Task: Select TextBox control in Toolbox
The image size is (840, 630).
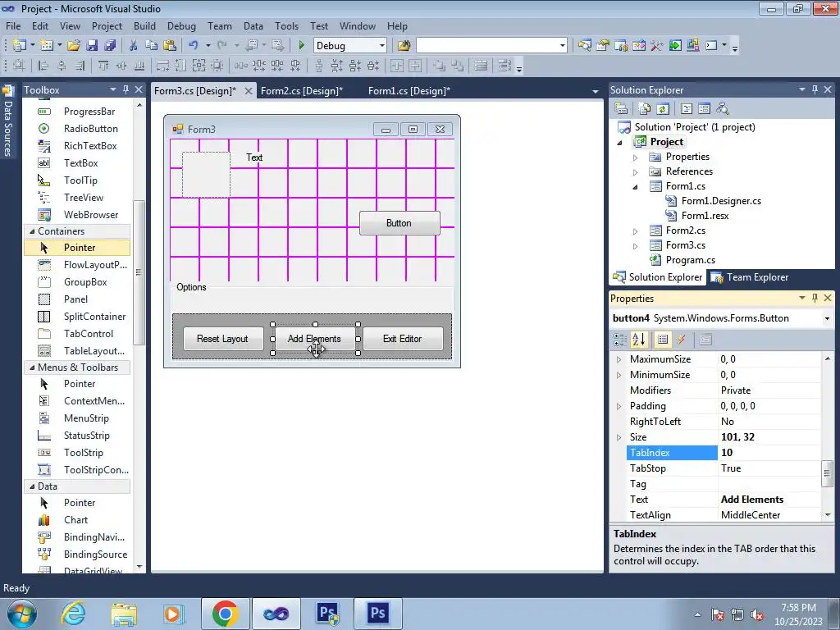Action: pos(78,163)
